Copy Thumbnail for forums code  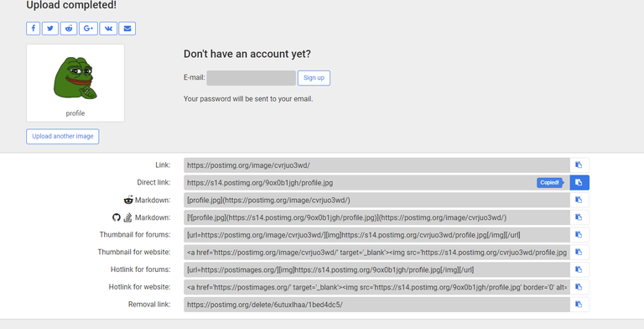pos(579,234)
